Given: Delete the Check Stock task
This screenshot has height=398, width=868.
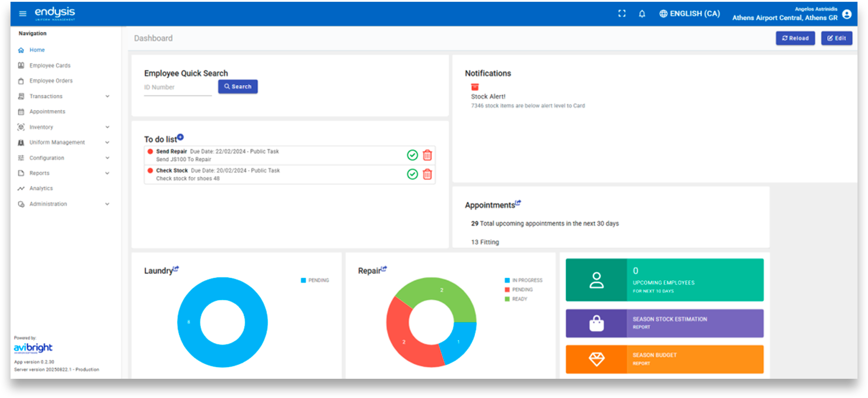Looking at the screenshot, I should (x=427, y=174).
